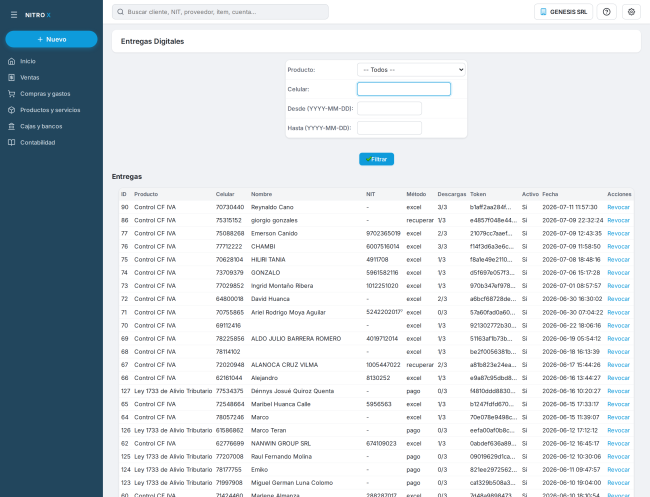Open Ventas in the sidebar
Image resolution: width=650 pixels, height=497 pixels.
[x=30, y=78]
